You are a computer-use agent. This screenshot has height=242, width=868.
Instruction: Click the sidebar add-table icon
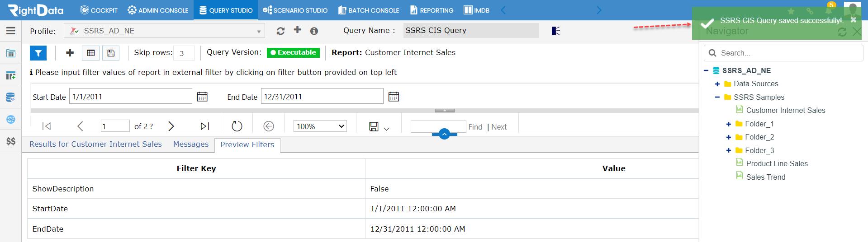[x=11, y=75]
